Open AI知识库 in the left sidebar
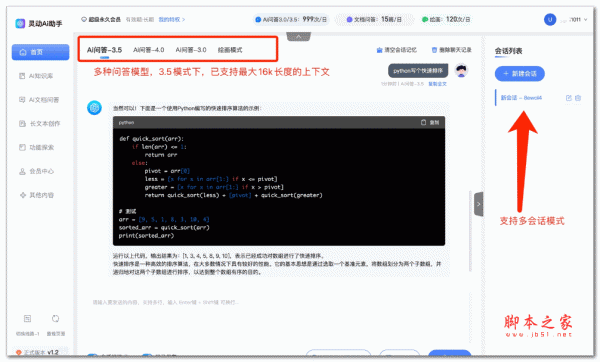Viewport: 600px width, 362px height. [x=37, y=76]
